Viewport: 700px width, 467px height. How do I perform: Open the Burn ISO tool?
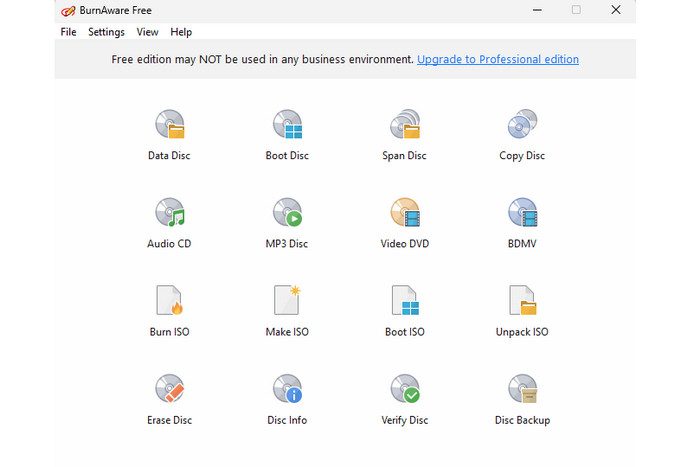pyautogui.click(x=169, y=301)
